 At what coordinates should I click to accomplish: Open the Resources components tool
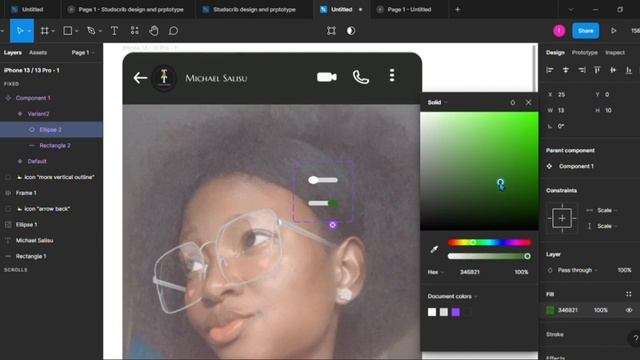point(134,31)
